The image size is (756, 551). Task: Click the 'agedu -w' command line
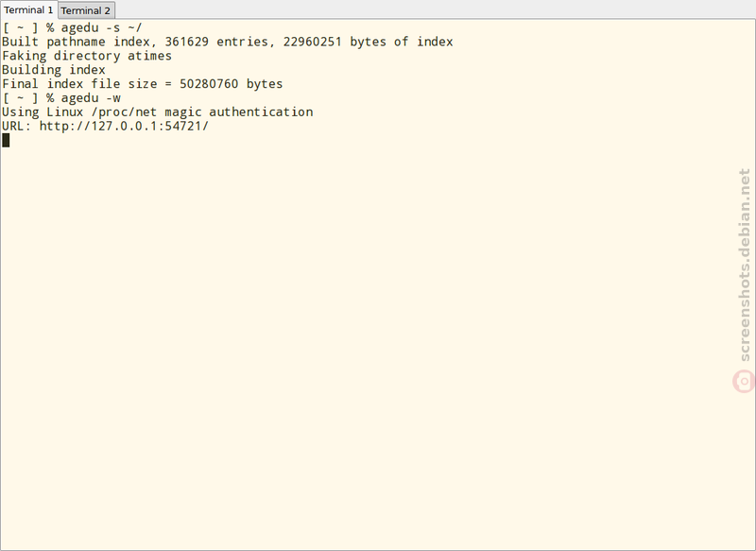[x=61, y=98]
